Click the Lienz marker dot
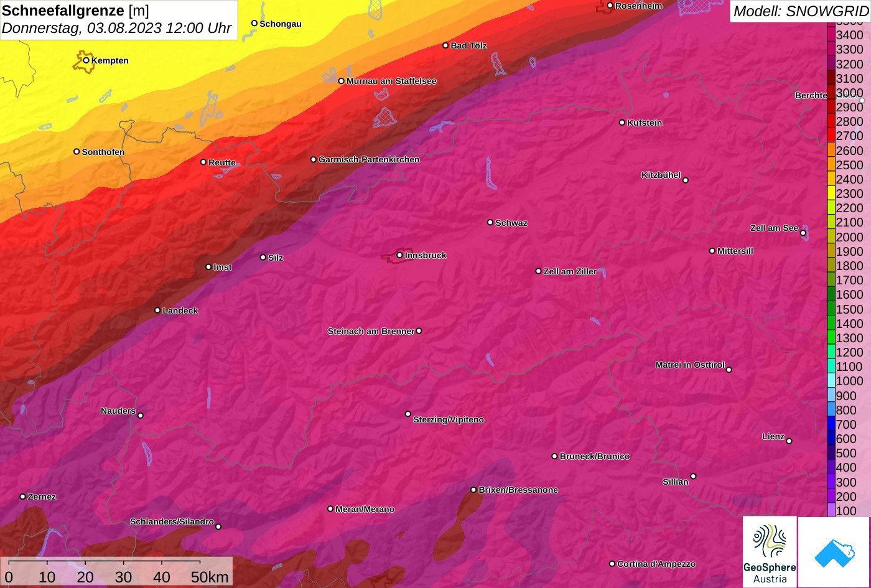Image resolution: width=871 pixels, height=588 pixels. pos(789,441)
